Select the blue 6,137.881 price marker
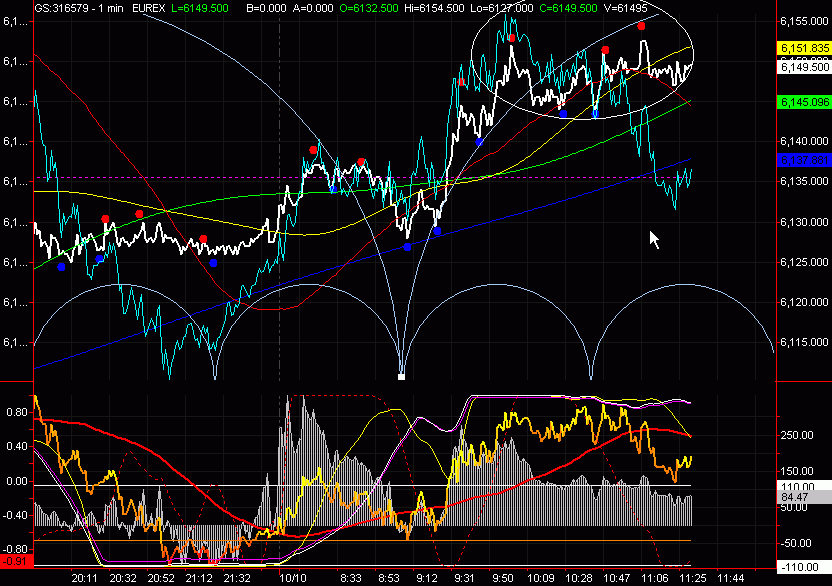 click(803, 160)
